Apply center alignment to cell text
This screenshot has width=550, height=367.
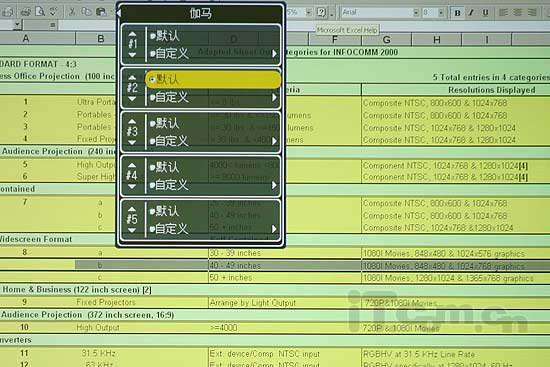click(517, 13)
